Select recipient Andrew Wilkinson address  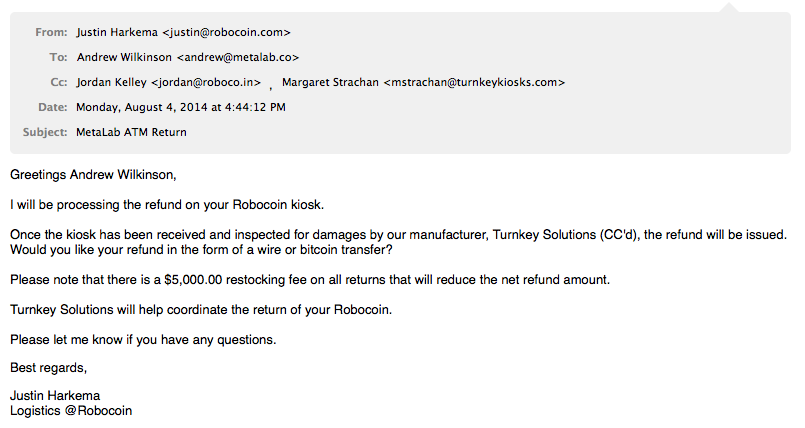[188, 57]
